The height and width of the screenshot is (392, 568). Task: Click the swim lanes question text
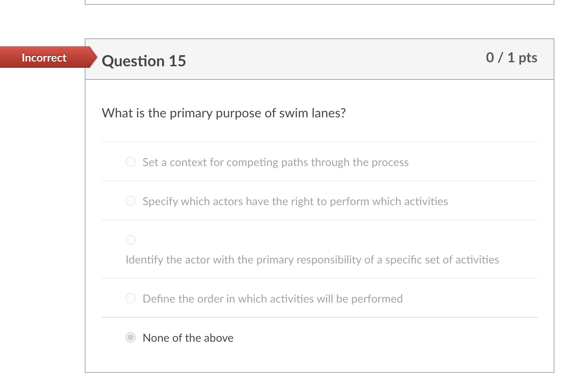point(224,113)
